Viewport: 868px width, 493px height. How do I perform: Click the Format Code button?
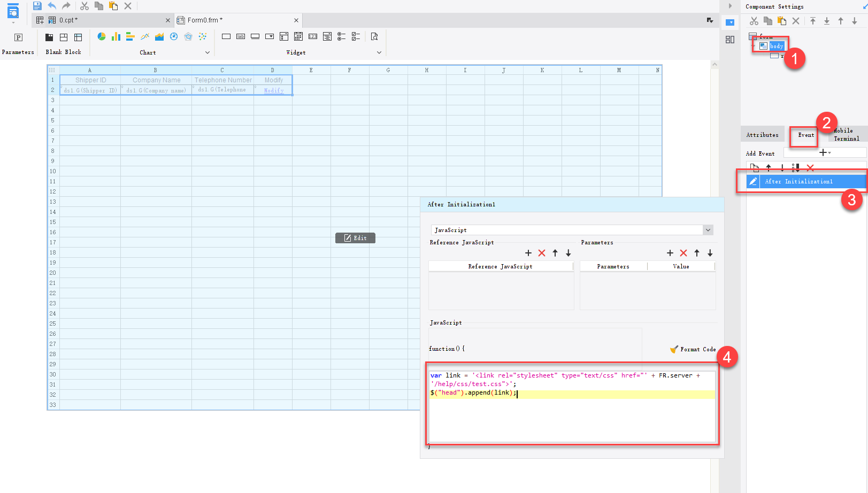tap(693, 349)
